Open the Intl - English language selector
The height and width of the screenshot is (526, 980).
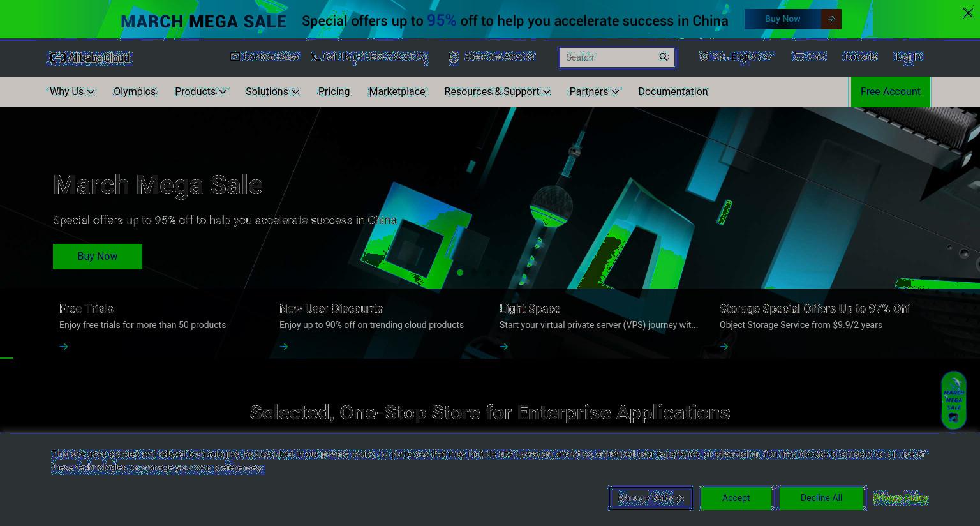click(x=737, y=57)
